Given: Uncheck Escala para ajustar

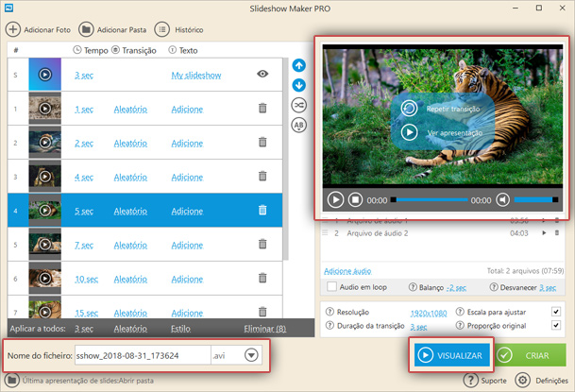Looking at the screenshot, I should pos(556,312).
